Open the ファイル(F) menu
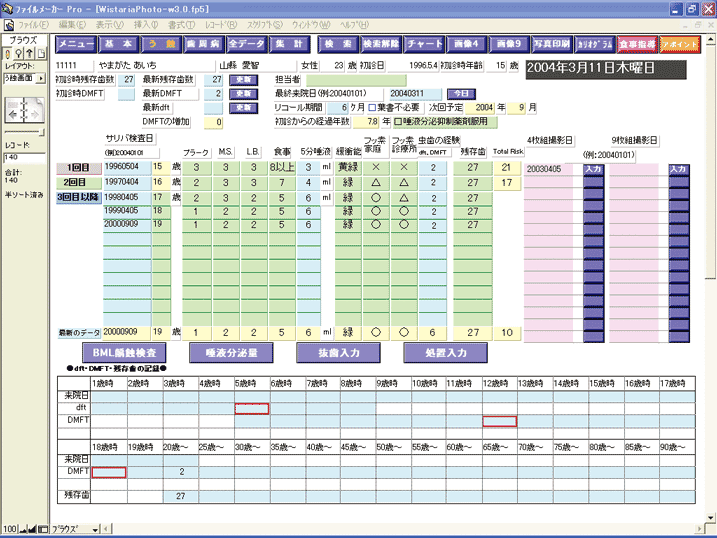Image resolution: width=717 pixels, height=538 pixels. (32, 22)
